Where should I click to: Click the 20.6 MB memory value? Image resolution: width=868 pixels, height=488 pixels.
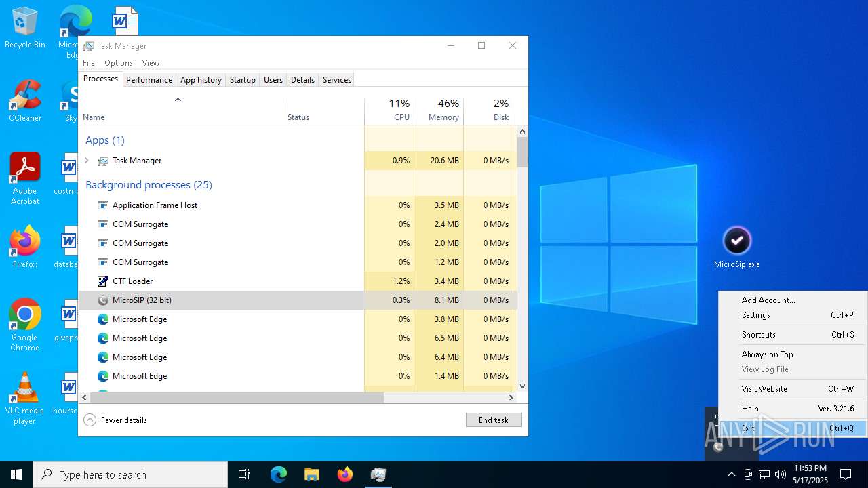(x=445, y=161)
